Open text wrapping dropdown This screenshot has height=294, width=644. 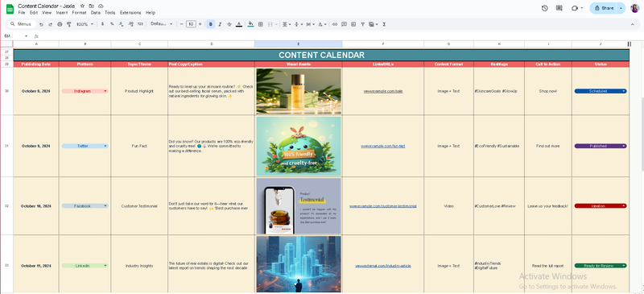(310, 24)
